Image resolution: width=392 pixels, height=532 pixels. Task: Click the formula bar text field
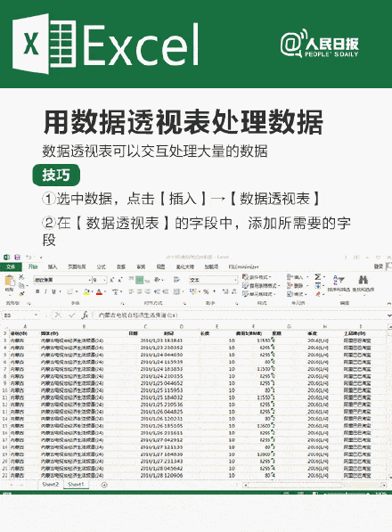coord(240,315)
